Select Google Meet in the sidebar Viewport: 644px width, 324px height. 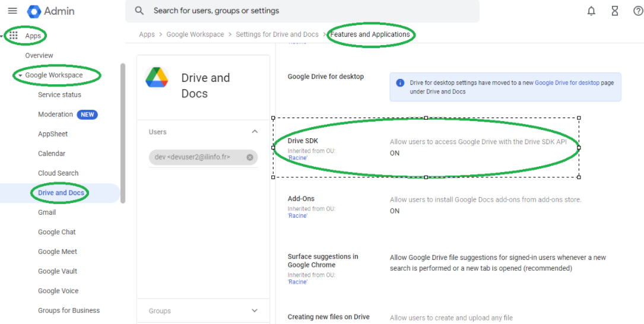tap(58, 252)
